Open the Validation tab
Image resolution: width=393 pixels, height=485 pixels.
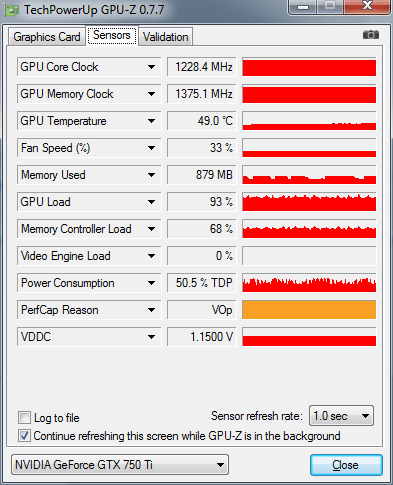point(166,37)
